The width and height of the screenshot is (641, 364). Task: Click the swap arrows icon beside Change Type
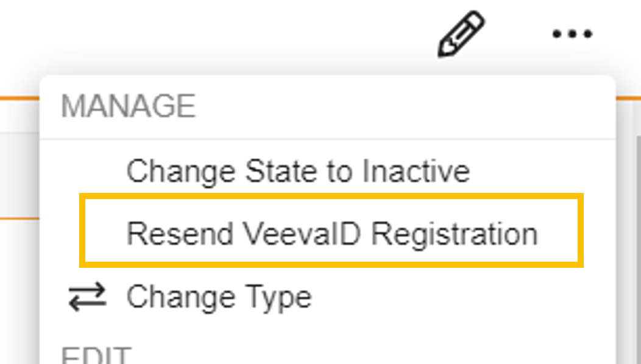(87, 298)
